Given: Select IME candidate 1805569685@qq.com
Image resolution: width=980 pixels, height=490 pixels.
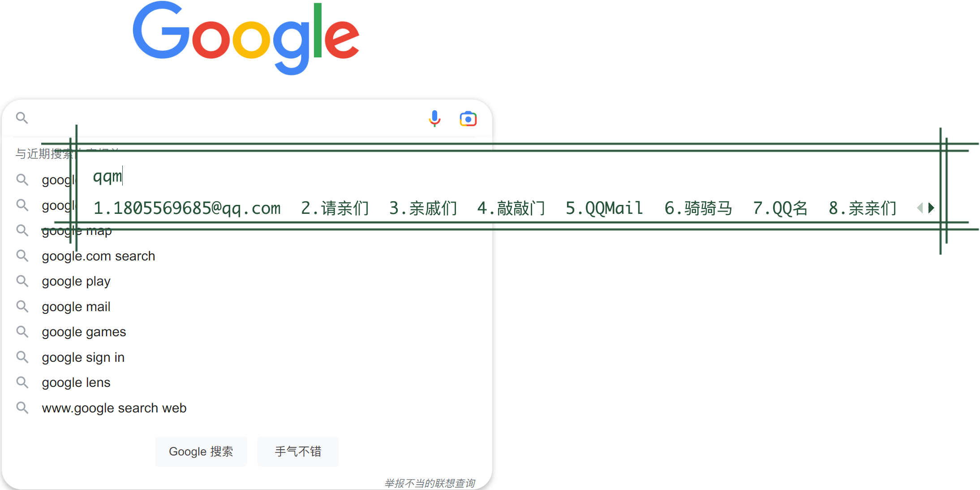Looking at the screenshot, I should point(187,208).
